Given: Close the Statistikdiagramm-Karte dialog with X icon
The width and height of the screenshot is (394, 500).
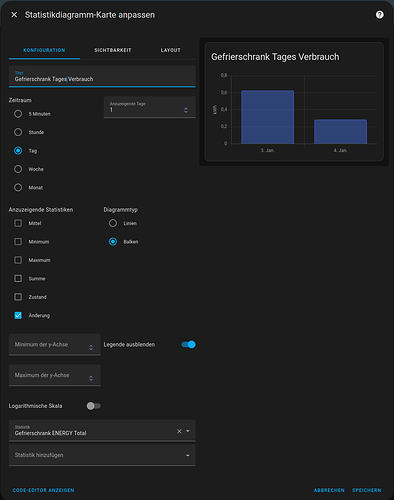Looking at the screenshot, I should [x=14, y=15].
